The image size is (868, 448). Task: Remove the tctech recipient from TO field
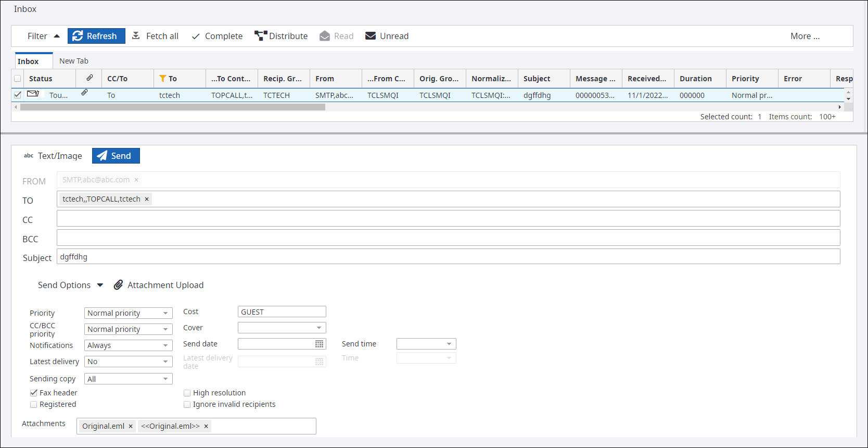coord(147,199)
